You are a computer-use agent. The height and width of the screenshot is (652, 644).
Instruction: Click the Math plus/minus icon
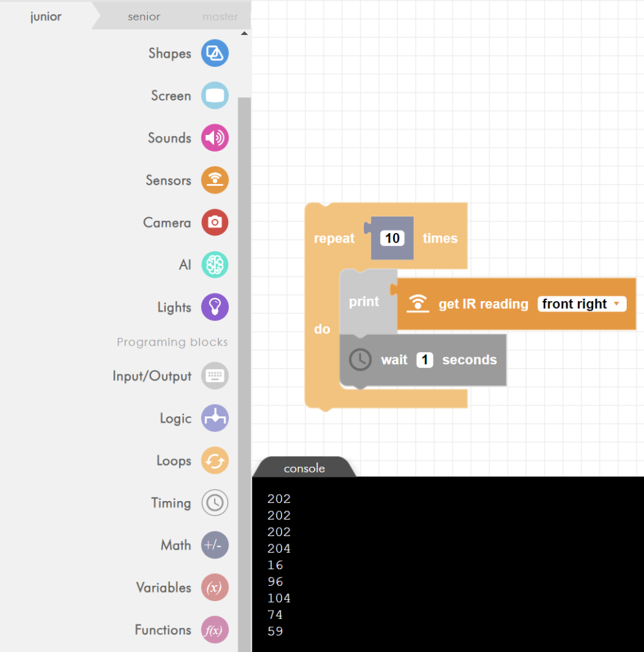point(215,545)
